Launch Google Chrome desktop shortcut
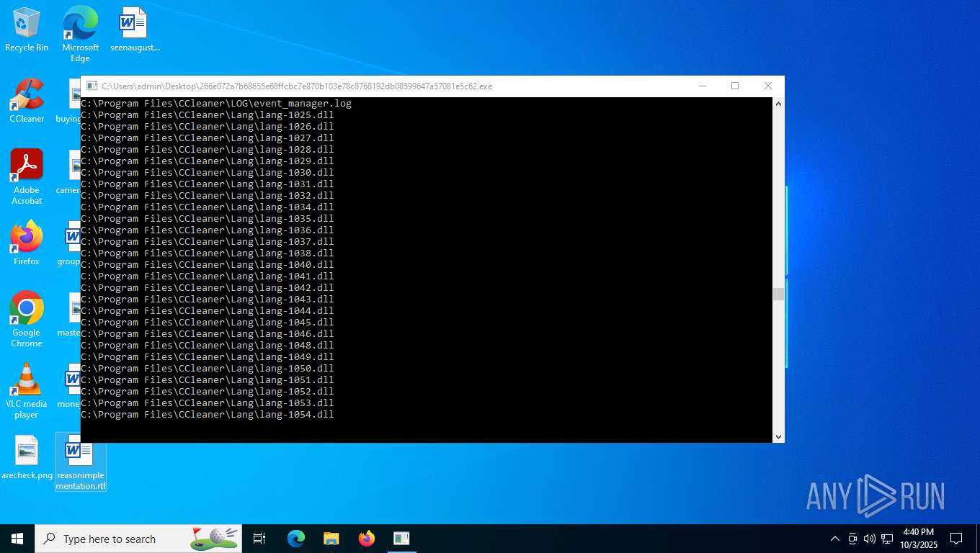980x553 pixels. [27, 320]
